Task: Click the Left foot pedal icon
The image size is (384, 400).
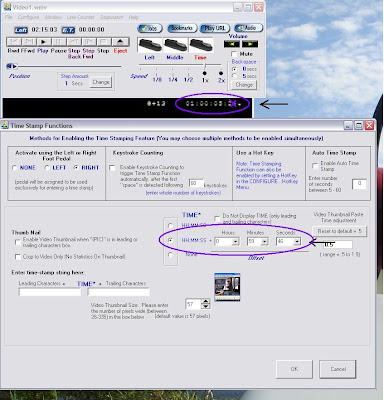Action: click(150, 45)
